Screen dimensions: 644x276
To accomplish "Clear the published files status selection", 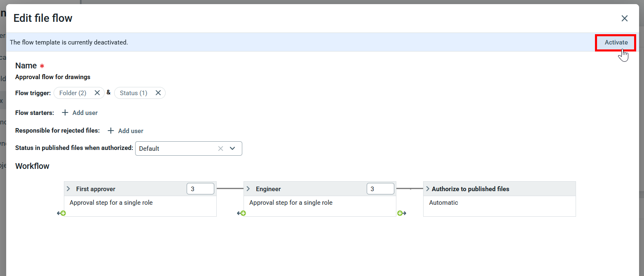I will 220,149.
